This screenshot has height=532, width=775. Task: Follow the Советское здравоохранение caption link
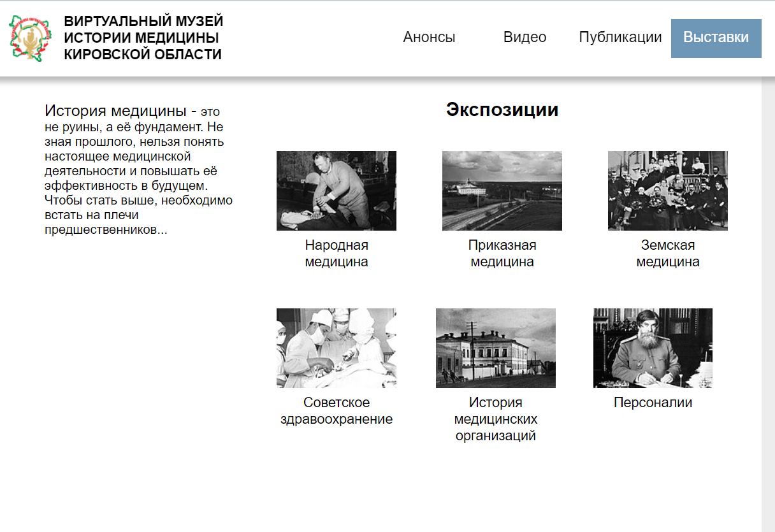[337, 411]
